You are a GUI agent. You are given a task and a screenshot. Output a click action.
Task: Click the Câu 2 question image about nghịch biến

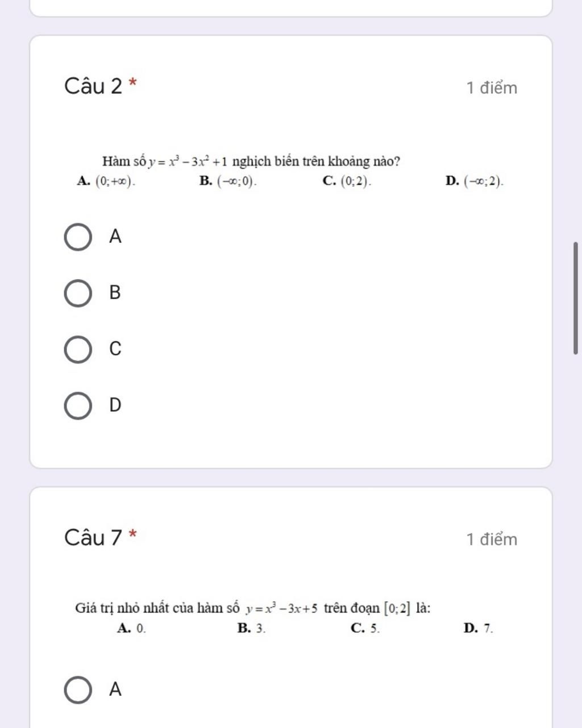(291, 171)
